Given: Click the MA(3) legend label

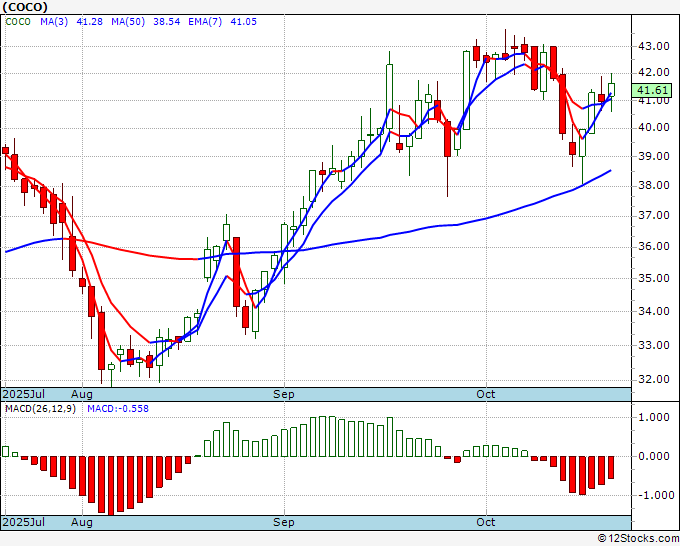Looking at the screenshot, I should 54,22.
